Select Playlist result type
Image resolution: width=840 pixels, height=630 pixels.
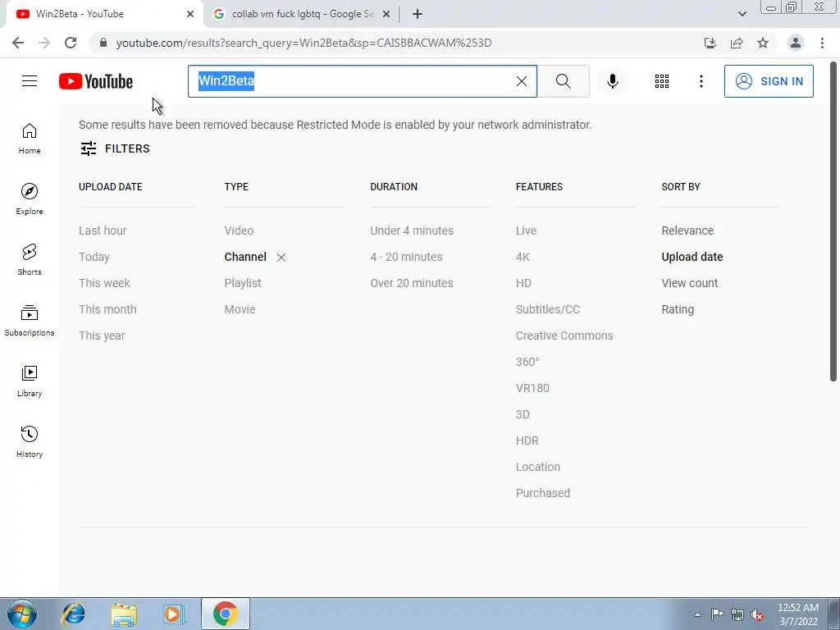243,283
